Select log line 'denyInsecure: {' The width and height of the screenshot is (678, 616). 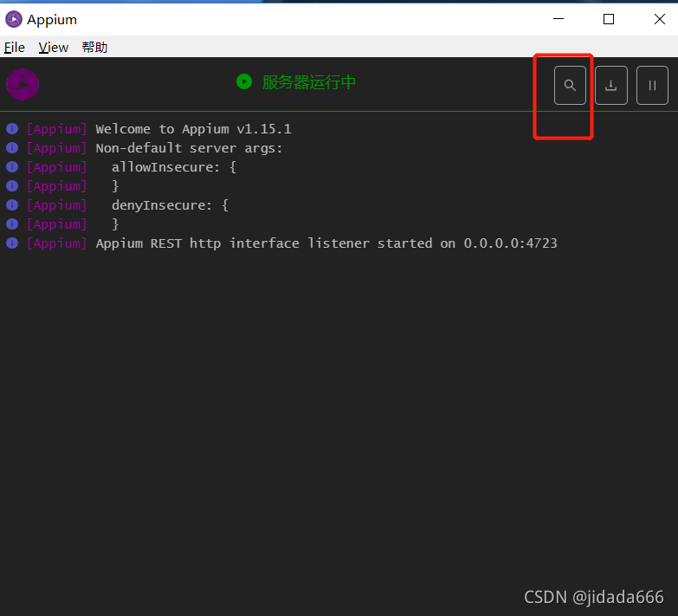pos(170,205)
